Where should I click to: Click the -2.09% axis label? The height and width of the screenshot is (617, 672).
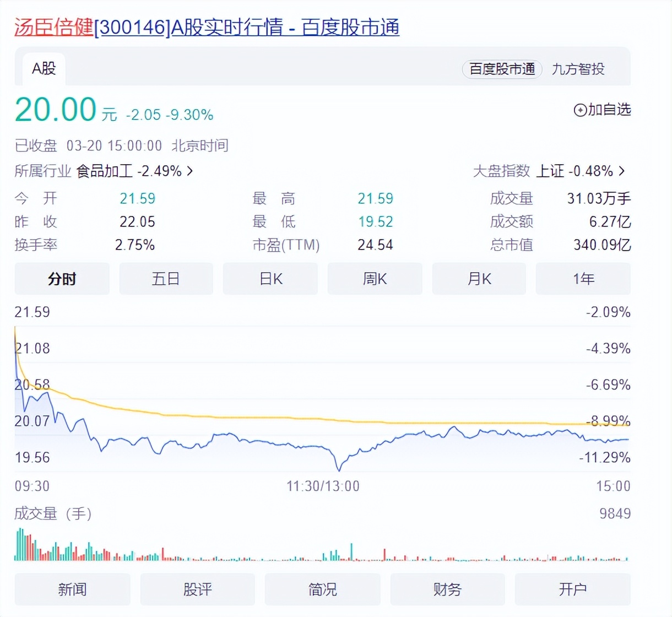coord(608,312)
